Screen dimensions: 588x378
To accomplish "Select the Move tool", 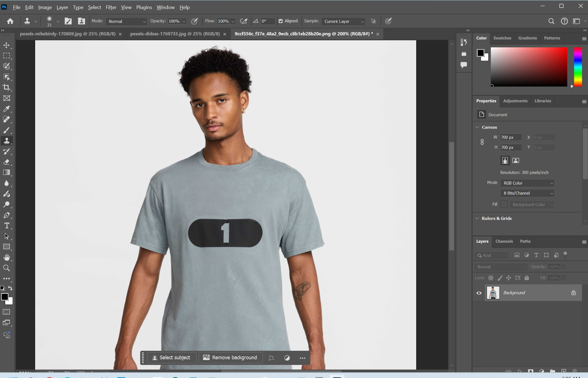I will click(x=7, y=45).
